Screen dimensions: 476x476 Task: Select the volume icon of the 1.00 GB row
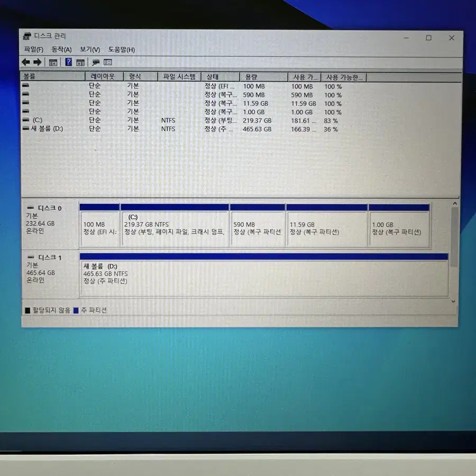[x=25, y=111]
